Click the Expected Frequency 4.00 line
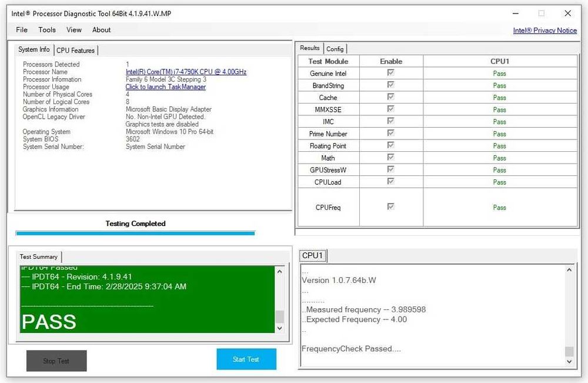The height and width of the screenshot is (383, 588). pyautogui.click(x=355, y=319)
